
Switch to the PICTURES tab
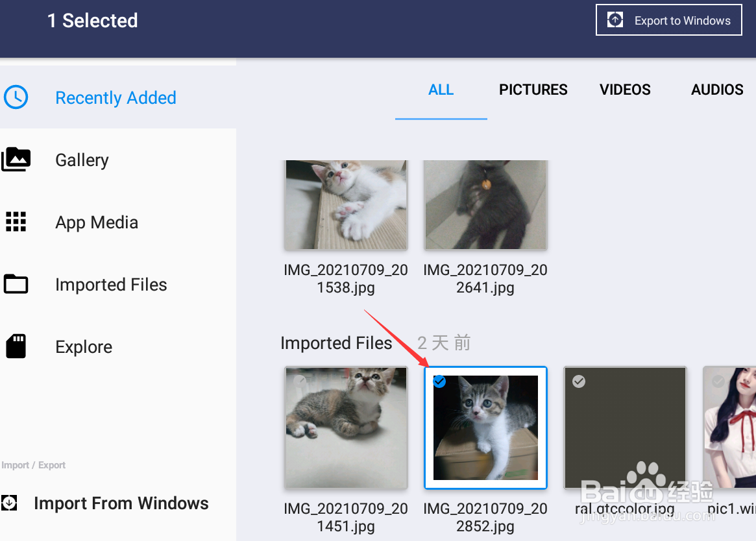point(533,90)
